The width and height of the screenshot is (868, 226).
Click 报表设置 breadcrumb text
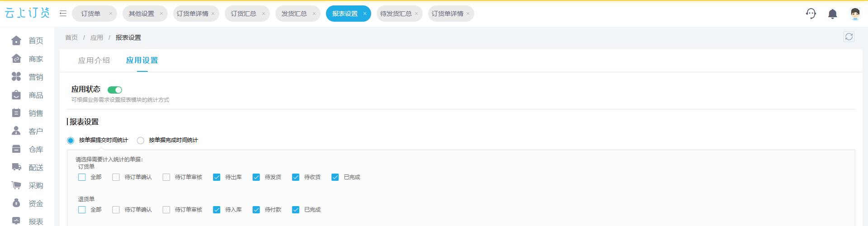click(128, 38)
